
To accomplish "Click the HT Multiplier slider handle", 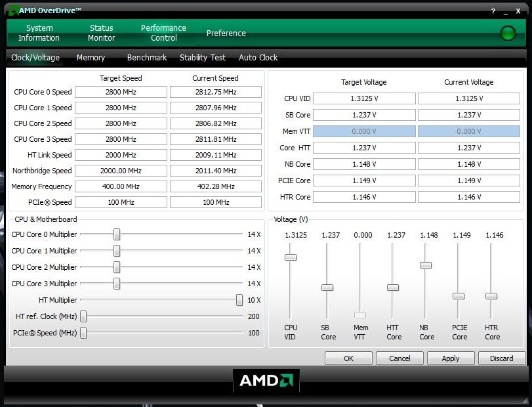I will pyautogui.click(x=239, y=300).
